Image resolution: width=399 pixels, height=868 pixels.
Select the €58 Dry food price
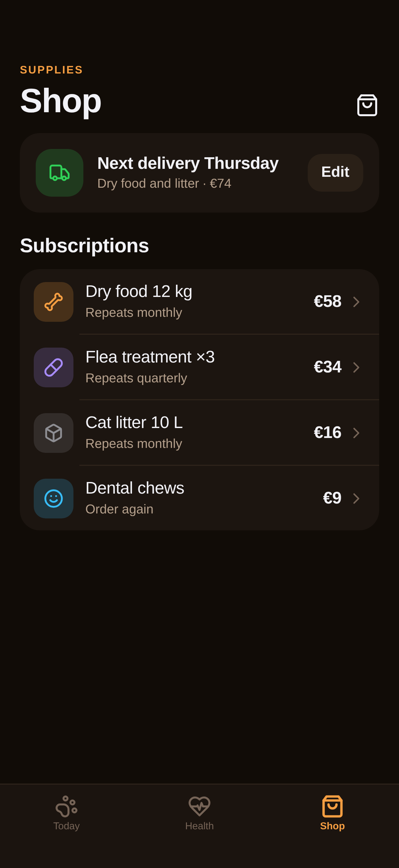[327, 301]
